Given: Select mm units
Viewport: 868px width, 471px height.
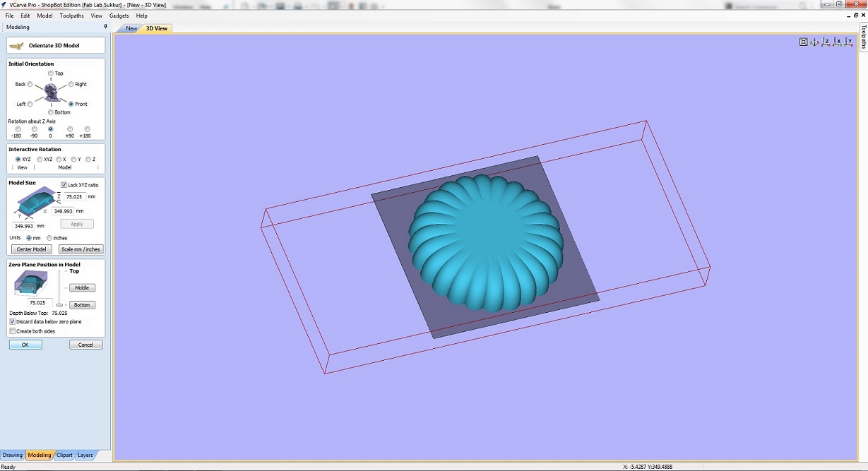Looking at the screenshot, I should pos(29,238).
